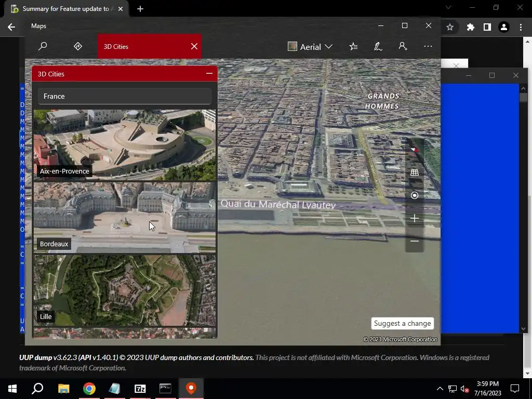Click the Quai du Maréchal Lyautey label
Screen dimensions: 532x399
[x=278, y=204]
